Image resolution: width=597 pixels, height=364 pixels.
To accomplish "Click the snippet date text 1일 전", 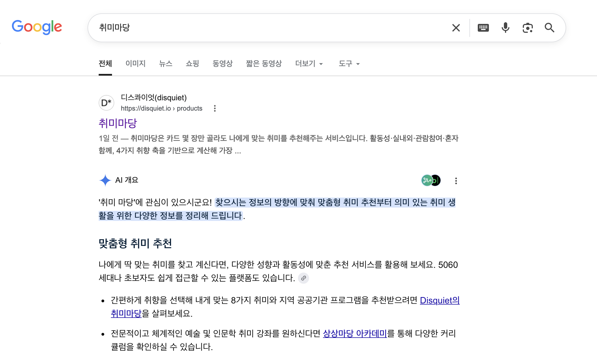I will (x=109, y=138).
